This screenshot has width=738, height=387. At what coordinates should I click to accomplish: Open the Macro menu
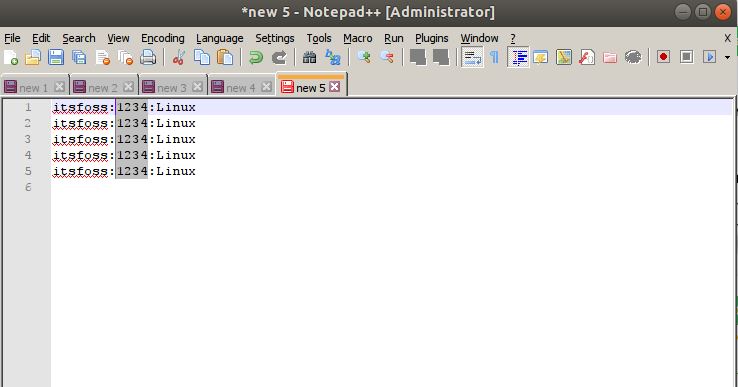pos(358,38)
